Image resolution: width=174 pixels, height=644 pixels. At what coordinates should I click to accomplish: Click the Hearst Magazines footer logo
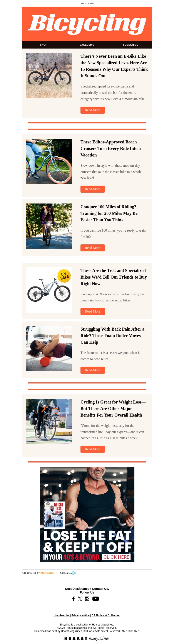[x=87, y=639]
